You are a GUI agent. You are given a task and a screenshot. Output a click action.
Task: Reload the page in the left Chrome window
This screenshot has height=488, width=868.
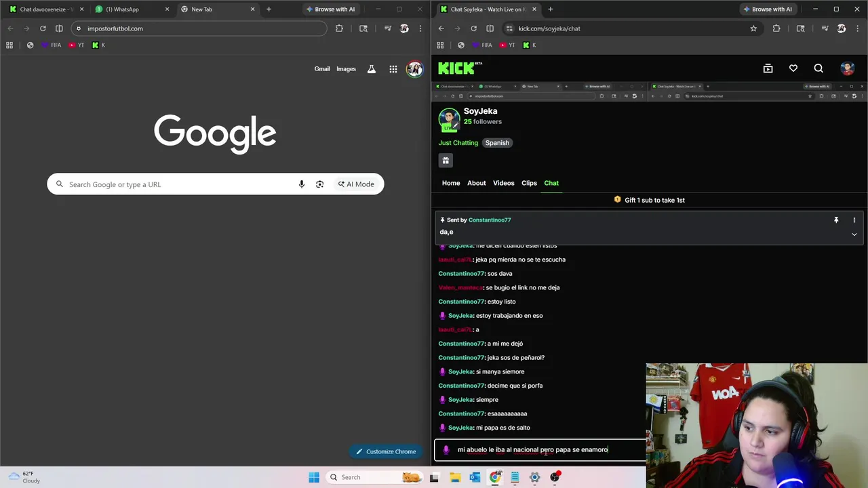43,28
